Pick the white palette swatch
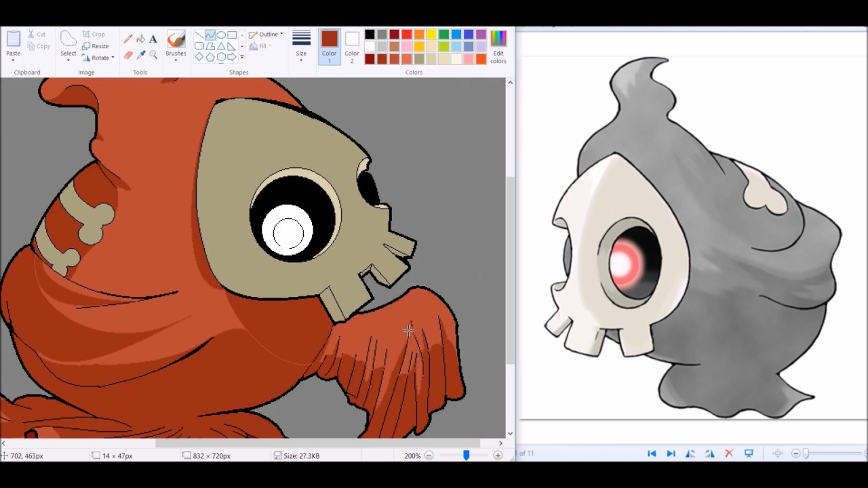Image resolution: width=868 pixels, height=488 pixels. (370, 47)
